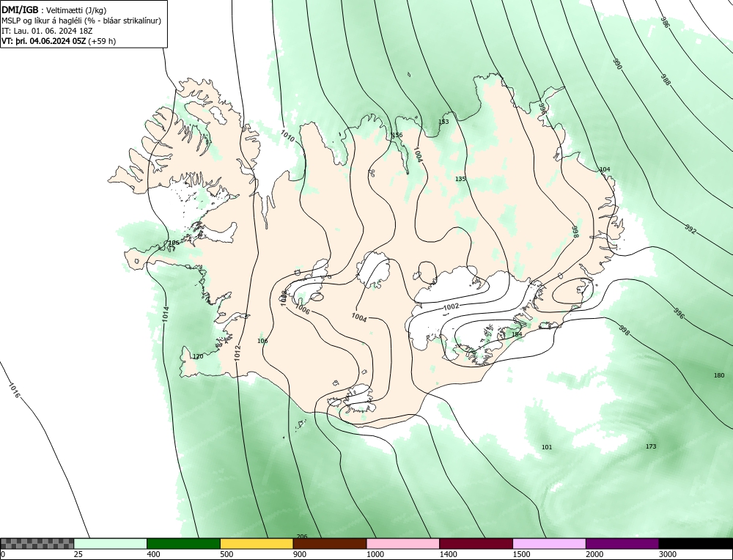Select the 153 value on the north coast

coord(443,122)
